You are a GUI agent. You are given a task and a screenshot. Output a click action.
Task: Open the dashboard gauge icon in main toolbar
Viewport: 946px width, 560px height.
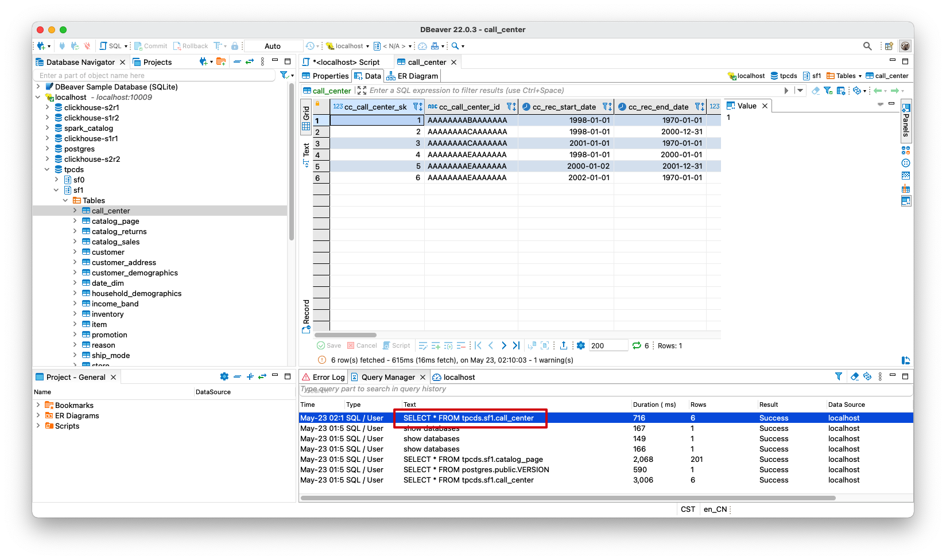pos(422,46)
